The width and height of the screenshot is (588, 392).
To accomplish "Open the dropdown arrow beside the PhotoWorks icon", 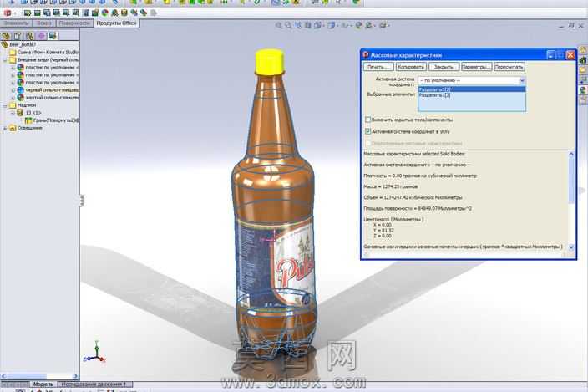I will pyautogui.click(x=15, y=13).
